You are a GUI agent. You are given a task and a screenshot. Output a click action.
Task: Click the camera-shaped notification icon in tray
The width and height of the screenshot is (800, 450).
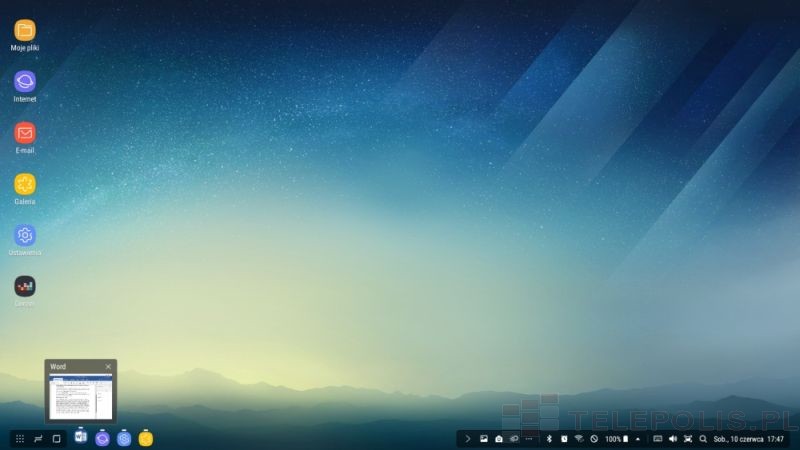click(499, 439)
